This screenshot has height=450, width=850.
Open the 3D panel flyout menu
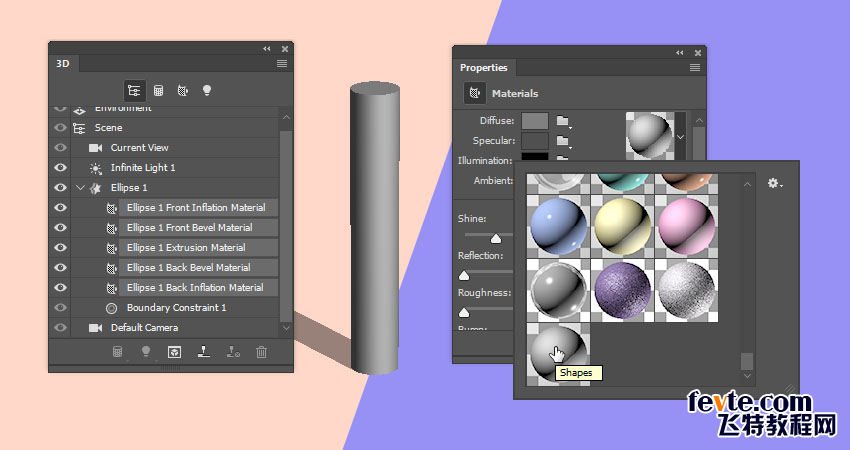point(282,63)
